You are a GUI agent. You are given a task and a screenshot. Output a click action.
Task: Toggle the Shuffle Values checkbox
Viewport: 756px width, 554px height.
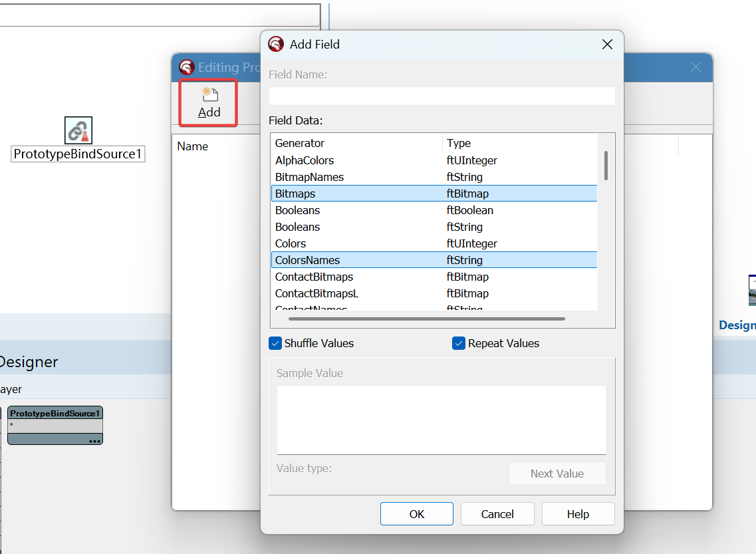click(x=275, y=343)
